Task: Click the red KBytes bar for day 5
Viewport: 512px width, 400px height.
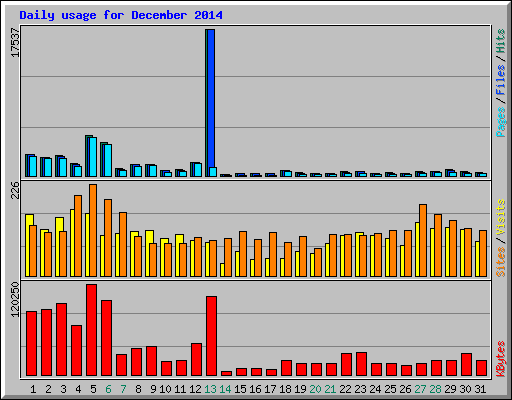Action: (x=91, y=330)
